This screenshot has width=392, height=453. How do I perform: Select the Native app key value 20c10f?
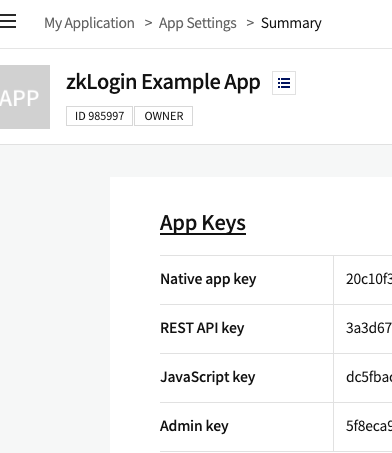369,279
